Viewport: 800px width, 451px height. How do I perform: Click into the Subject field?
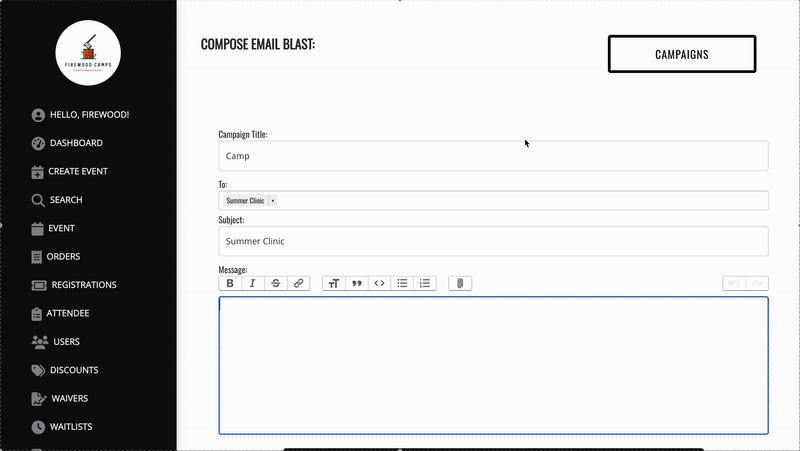coord(493,241)
